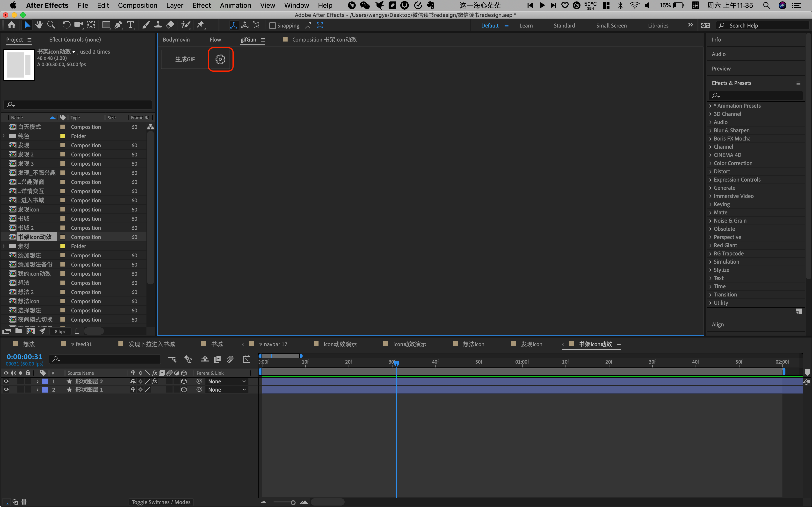812x507 pixels.
Task: Expand the Color Correction effects category
Action: pos(710,163)
